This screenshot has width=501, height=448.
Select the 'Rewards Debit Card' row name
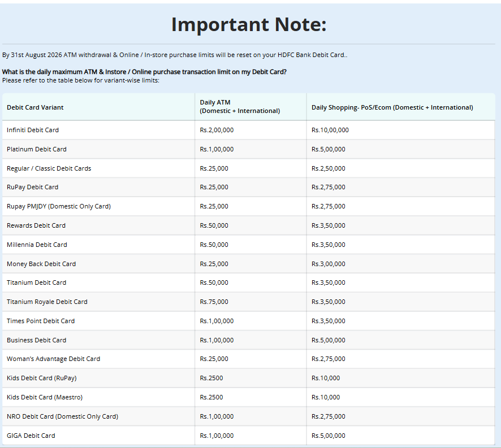[x=36, y=225]
